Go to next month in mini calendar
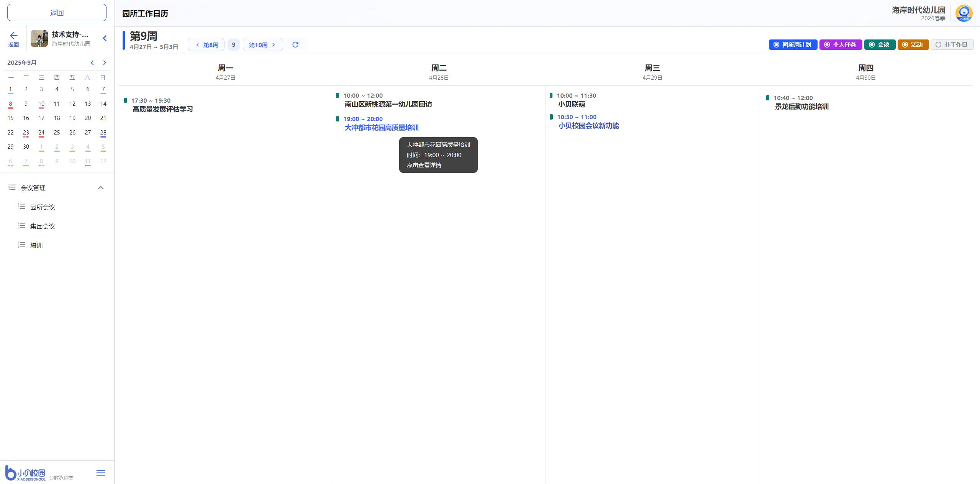The width and height of the screenshot is (980, 484). click(x=105, y=63)
